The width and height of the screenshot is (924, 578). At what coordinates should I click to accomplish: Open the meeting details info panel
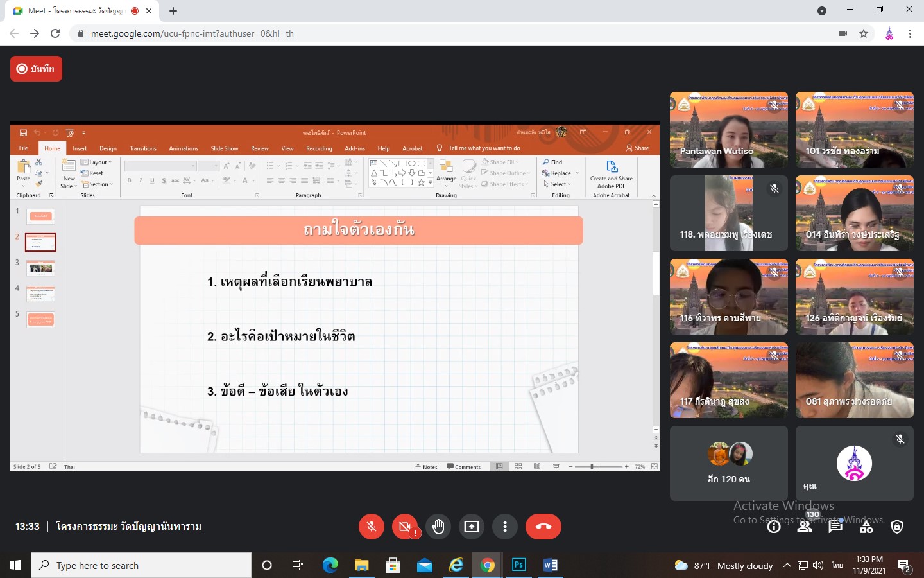tap(774, 527)
